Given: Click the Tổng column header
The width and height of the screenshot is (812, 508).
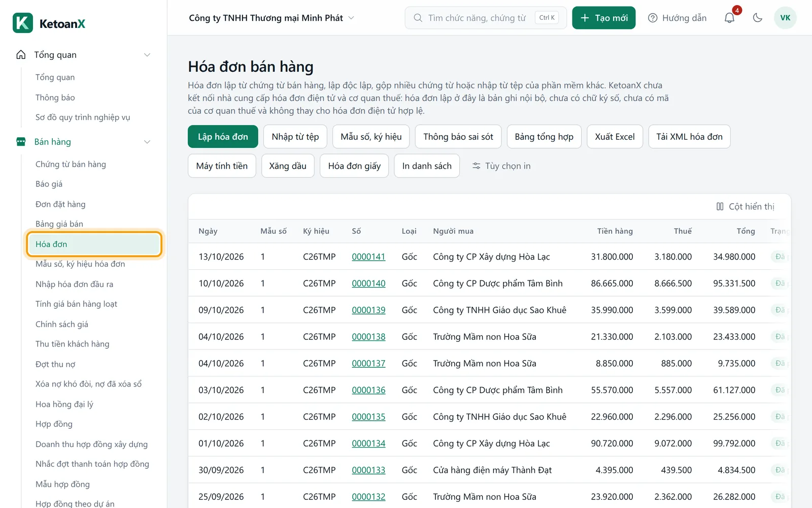Looking at the screenshot, I should (746, 231).
